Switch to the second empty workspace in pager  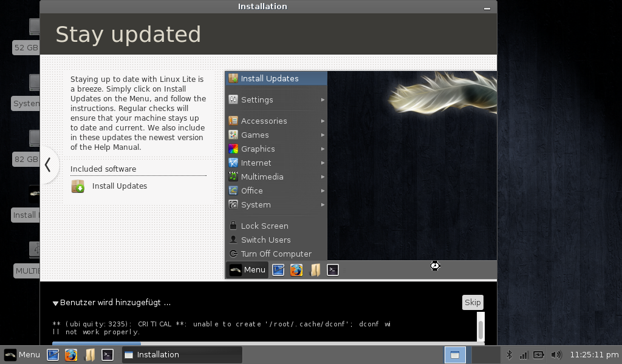pos(485,355)
